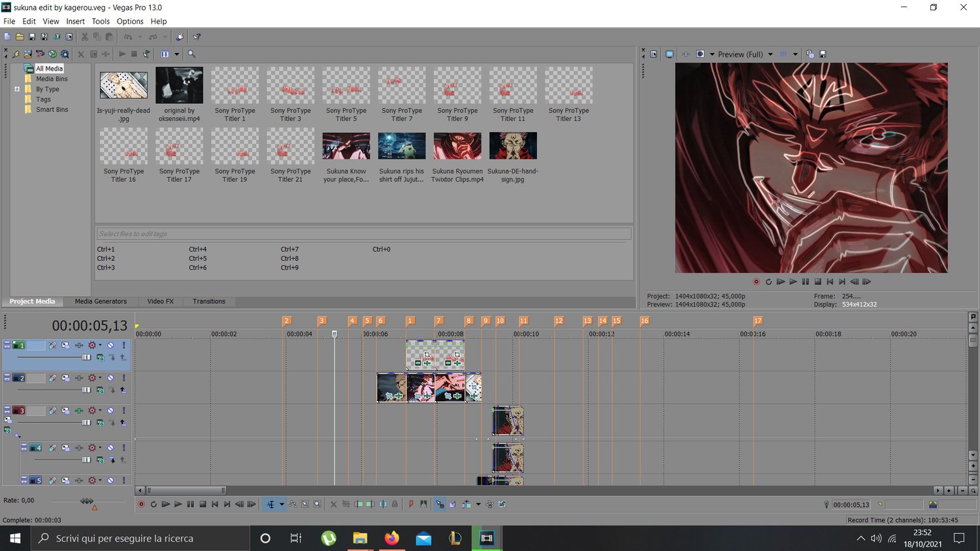Click the Interactive Tutorials hand icon

[x=180, y=37]
